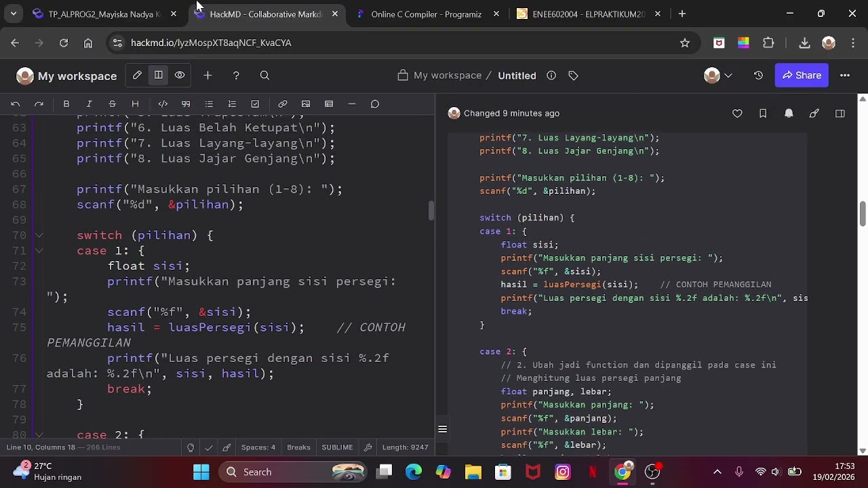Insert a bulleted list

pyautogui.click(x=209, y=104)
